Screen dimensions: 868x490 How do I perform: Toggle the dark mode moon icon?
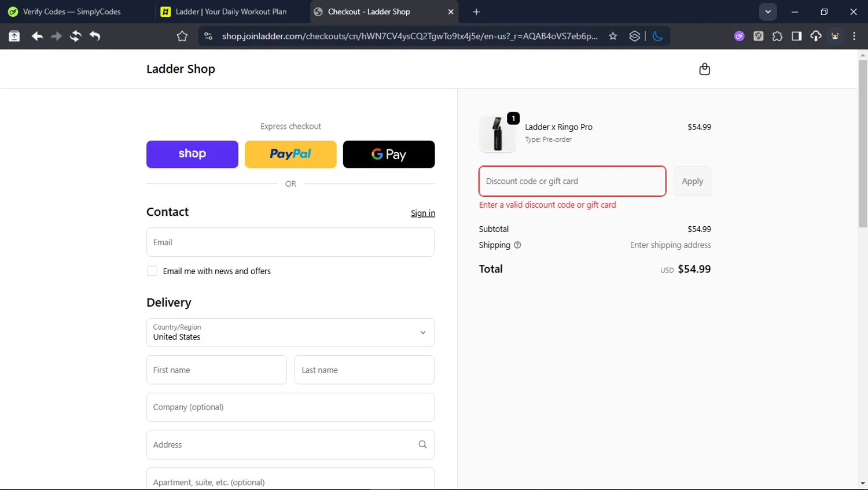coord(657,36)
